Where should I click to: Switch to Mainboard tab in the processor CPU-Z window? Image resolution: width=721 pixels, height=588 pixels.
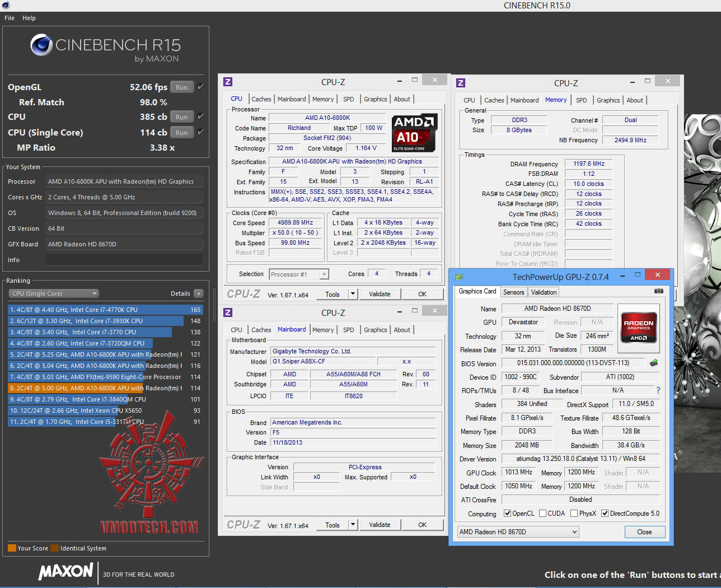click(x=292, y=99)
